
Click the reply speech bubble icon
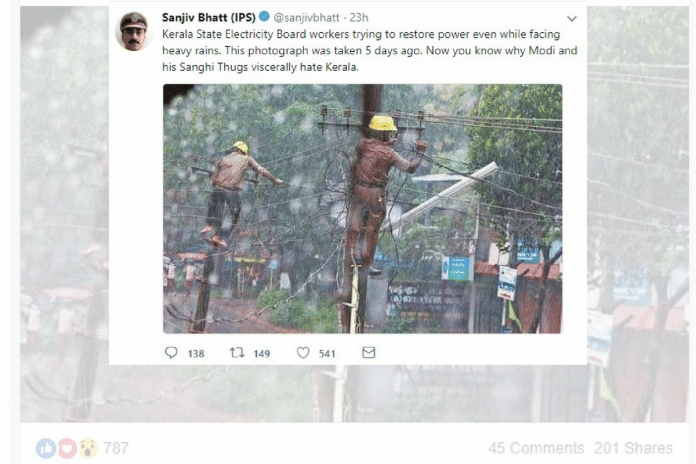click(171, 353)
